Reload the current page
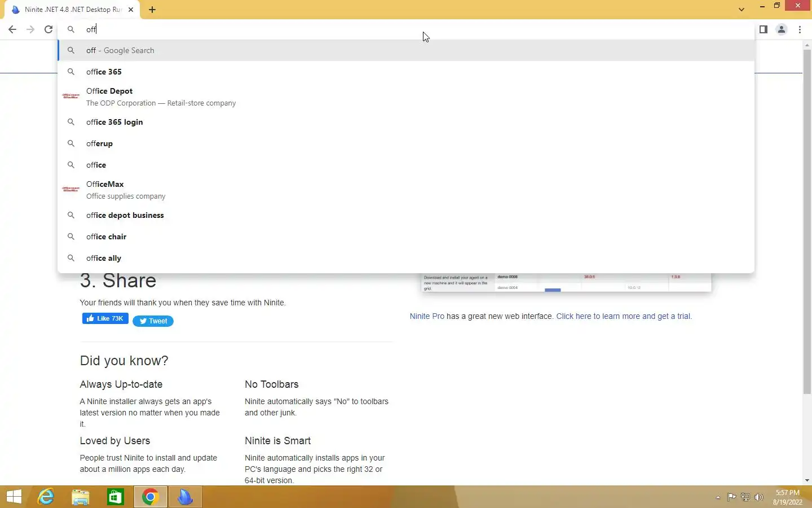 click(48, 29)
